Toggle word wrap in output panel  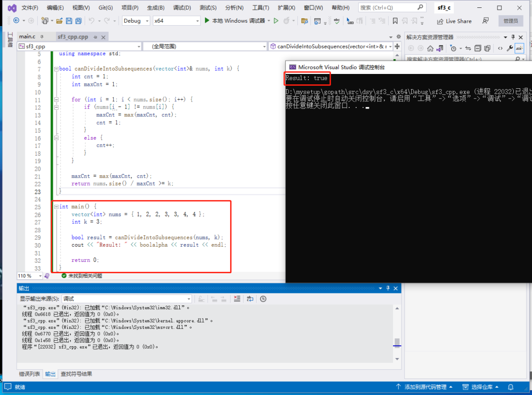250,298
